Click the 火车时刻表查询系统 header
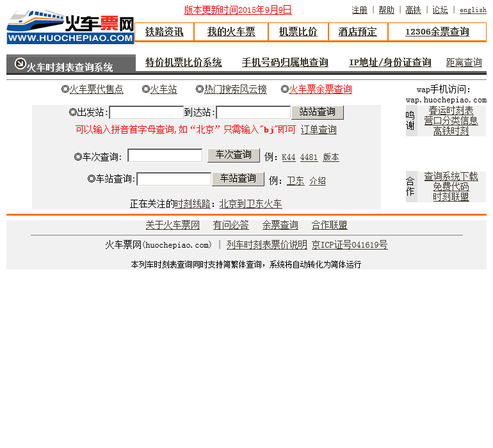Image resolution: width=493 pixels, height=448 pixels. [70, 67]
